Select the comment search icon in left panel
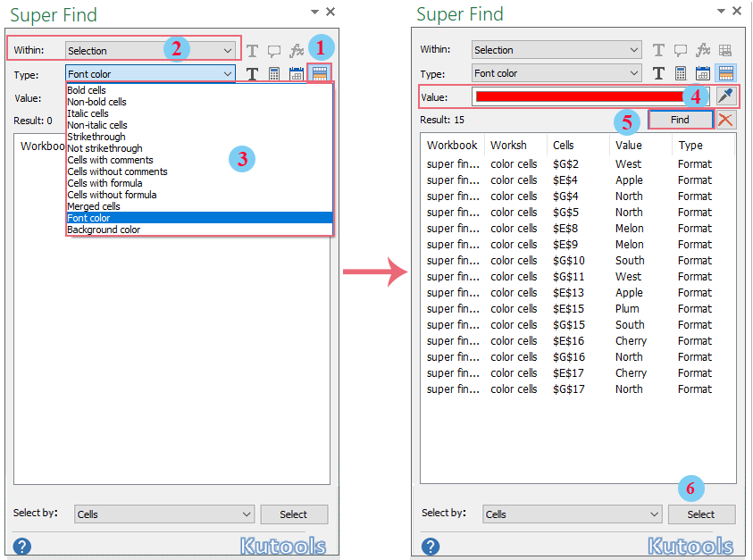Viewport: 753px width, 560px height. coord(274,50)
